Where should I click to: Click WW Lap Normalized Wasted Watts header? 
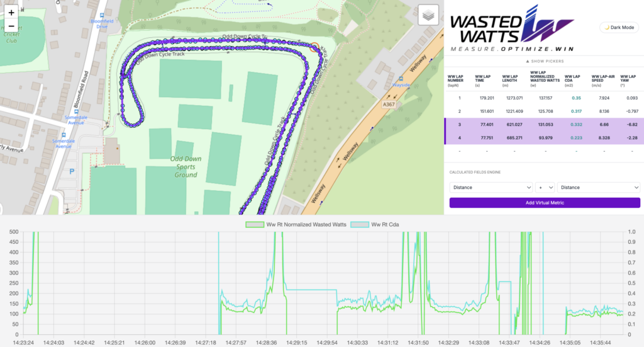[x=545, y=79]
